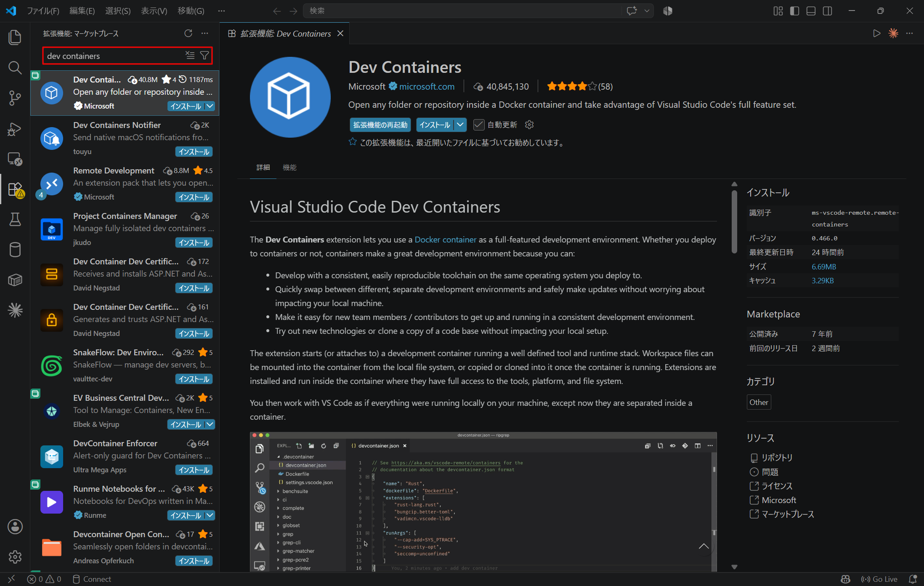Expand install dropdown for Runme Notebooks
The height and width of the screenshot is (586, 924).
click(x=210, y=515)
